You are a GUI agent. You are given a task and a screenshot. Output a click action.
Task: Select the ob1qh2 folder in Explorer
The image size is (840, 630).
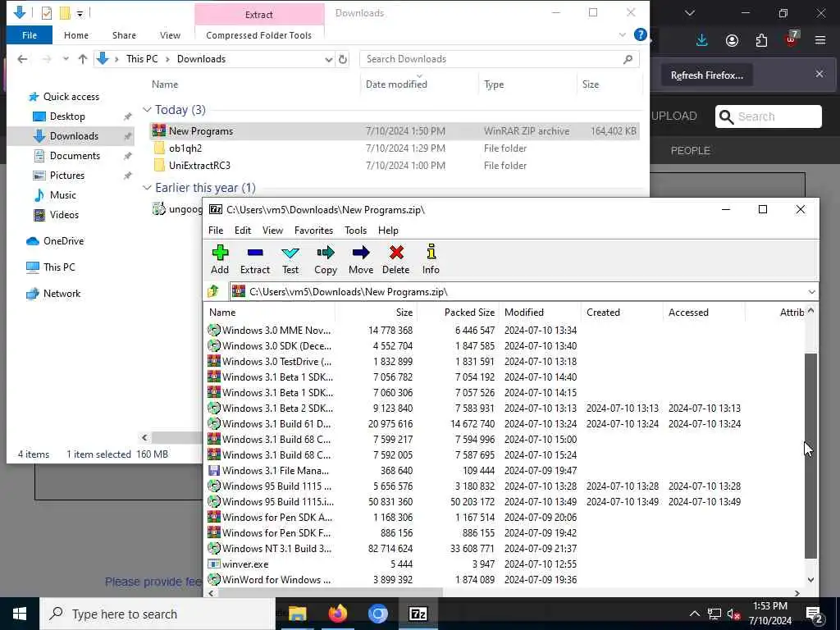pyautogui.click(x=185, y=148)
